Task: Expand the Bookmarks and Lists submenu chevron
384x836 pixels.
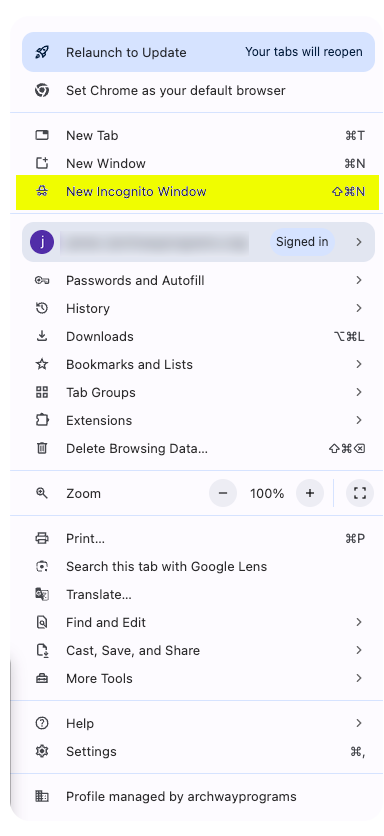Action: pyautogui.click(x=359, y=364)
